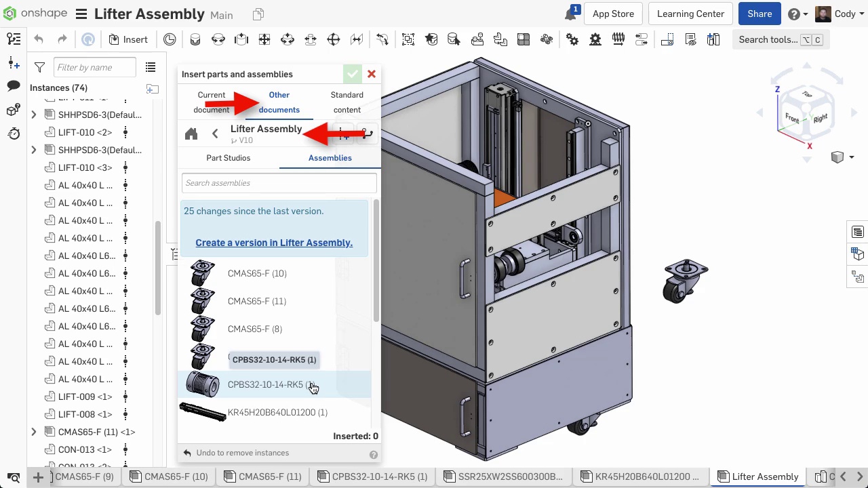Select the Pin slot mate tool

[x=311, y=39]
